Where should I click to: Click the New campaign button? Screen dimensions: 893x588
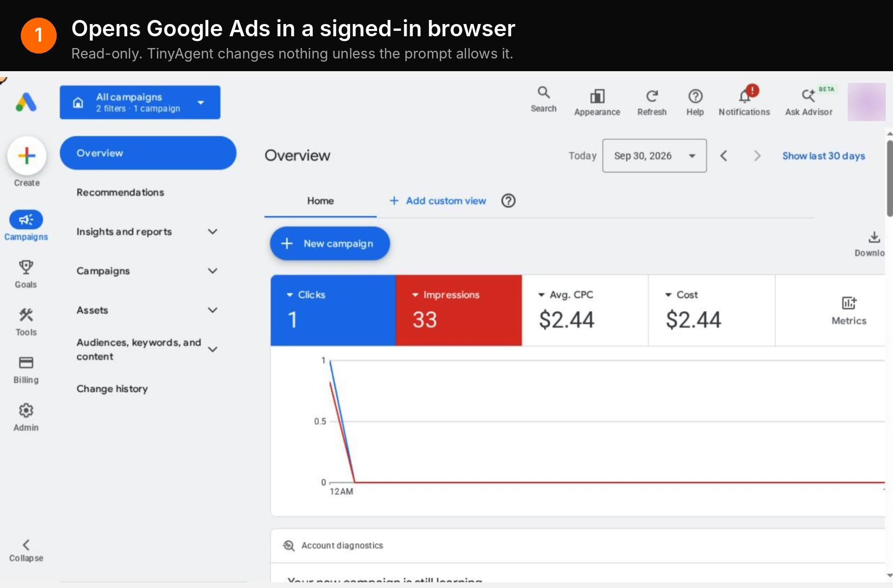(x=330, y=243)
